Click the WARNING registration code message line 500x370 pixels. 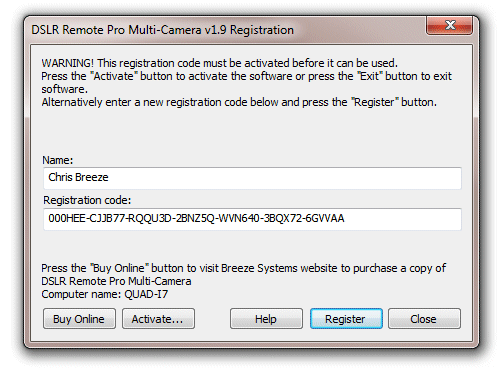tap(219, 63)
